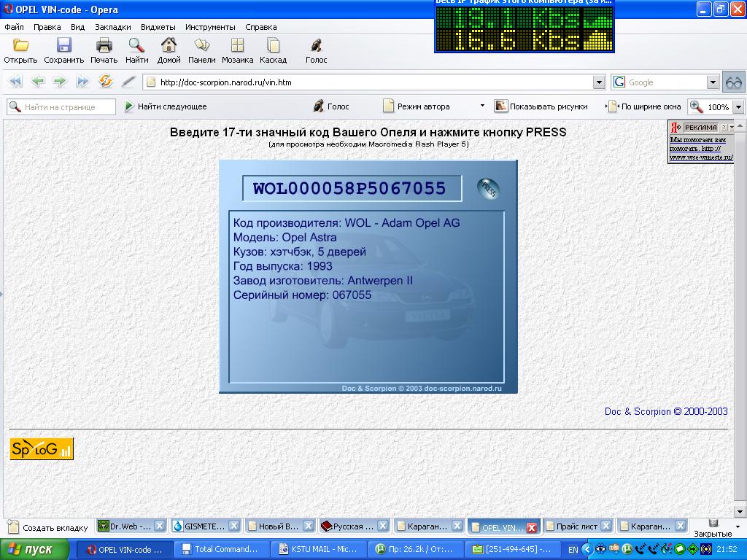Click the Fast forward navigation button
The height and width of the screenshot is (560, 747).
pyautogui.click(x=82, y=82)
